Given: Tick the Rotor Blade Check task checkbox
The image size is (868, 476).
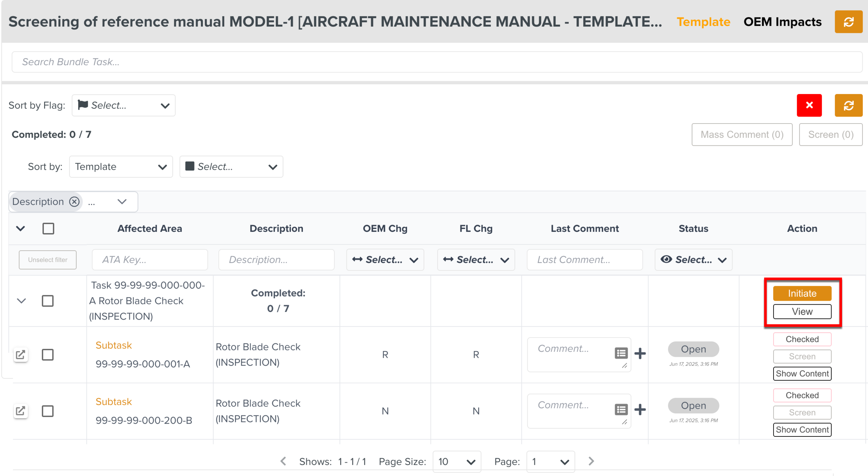Looking at the screenshot, I should 48,301.
